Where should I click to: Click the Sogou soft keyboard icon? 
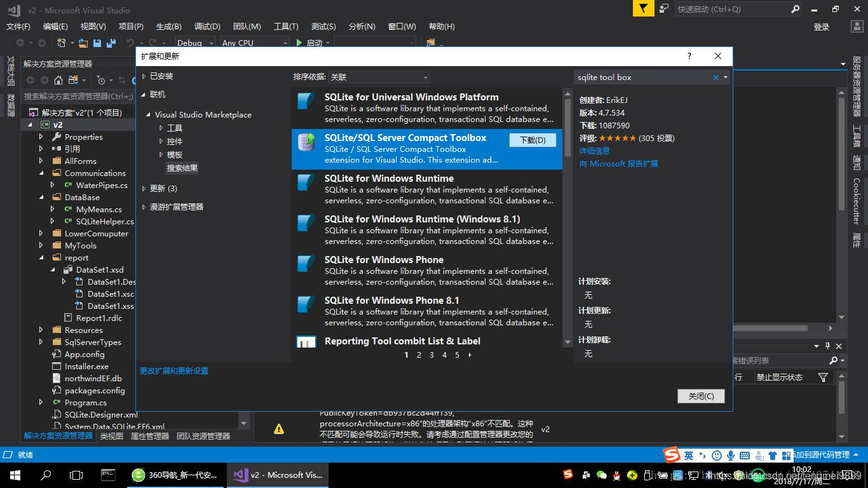(x=744, y=455)
